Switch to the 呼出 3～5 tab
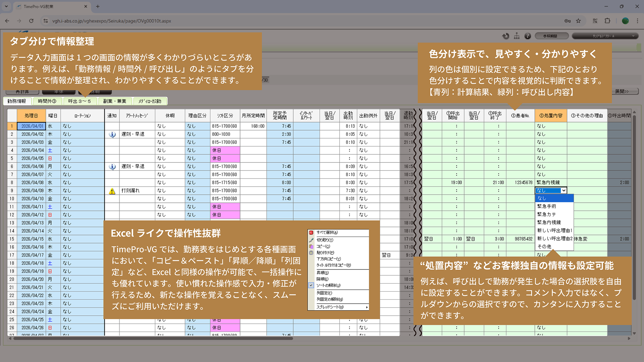This screenshot has width=644, height=362. pos(79,101)
